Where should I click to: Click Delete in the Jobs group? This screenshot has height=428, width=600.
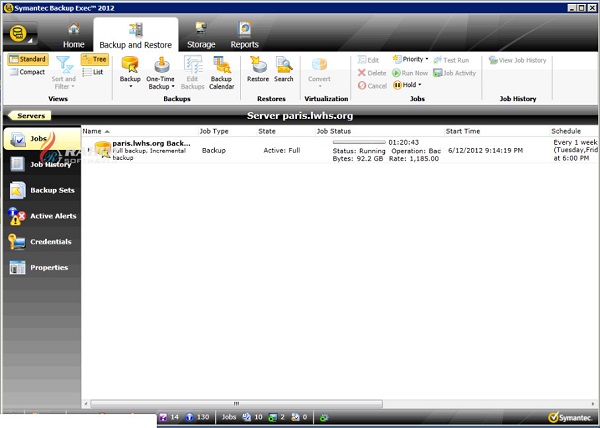coord(372,73)
